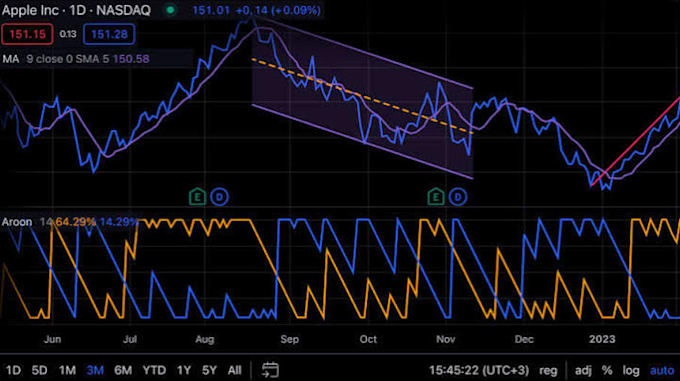Select the red trend line near 2023

click(x=636, y=142)
